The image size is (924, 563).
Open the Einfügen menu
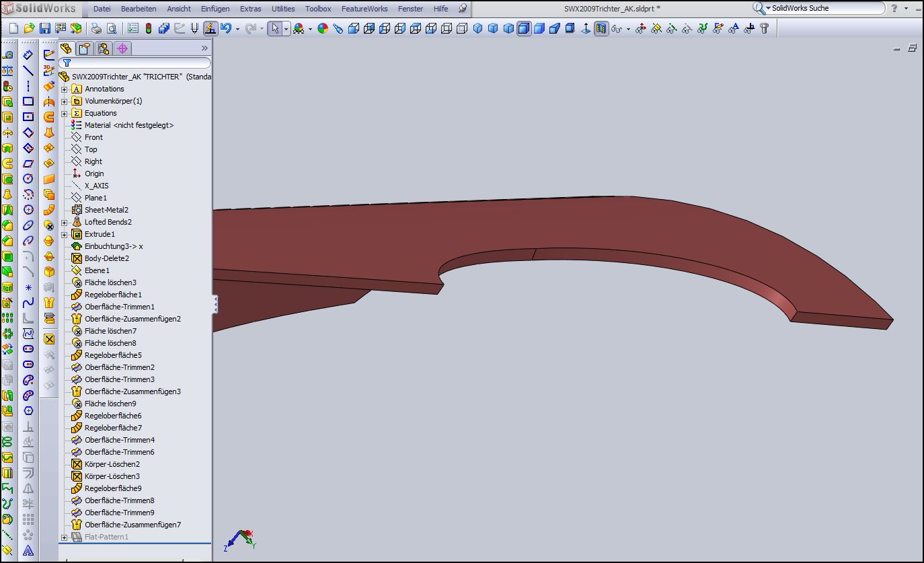pos(215,9)
